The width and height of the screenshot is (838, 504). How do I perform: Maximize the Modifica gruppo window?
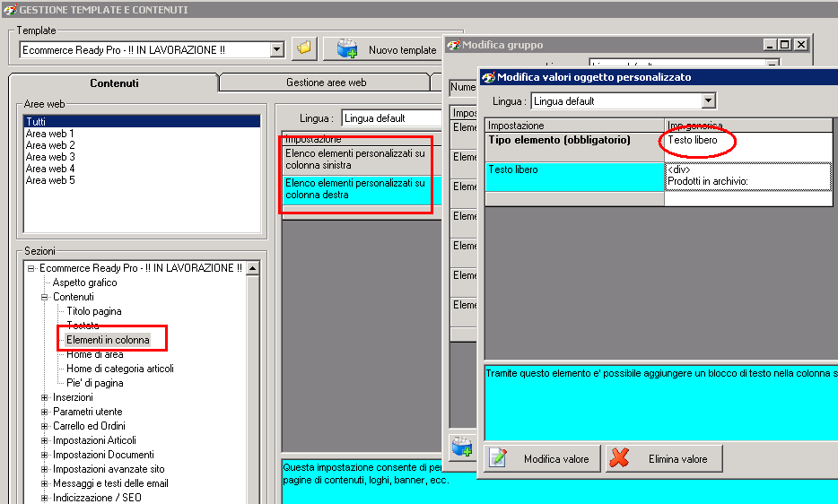[784, 44]
